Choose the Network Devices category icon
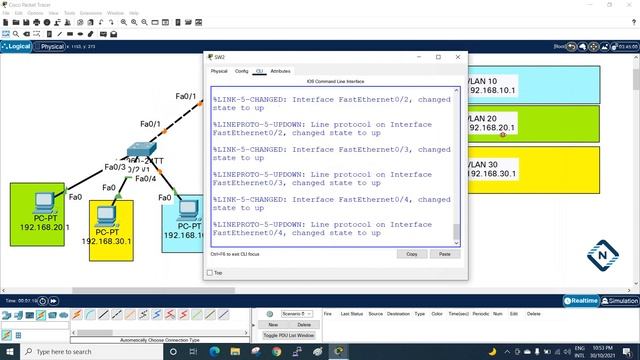The width and height of the screenshot is (640, 360). point(7,315)
